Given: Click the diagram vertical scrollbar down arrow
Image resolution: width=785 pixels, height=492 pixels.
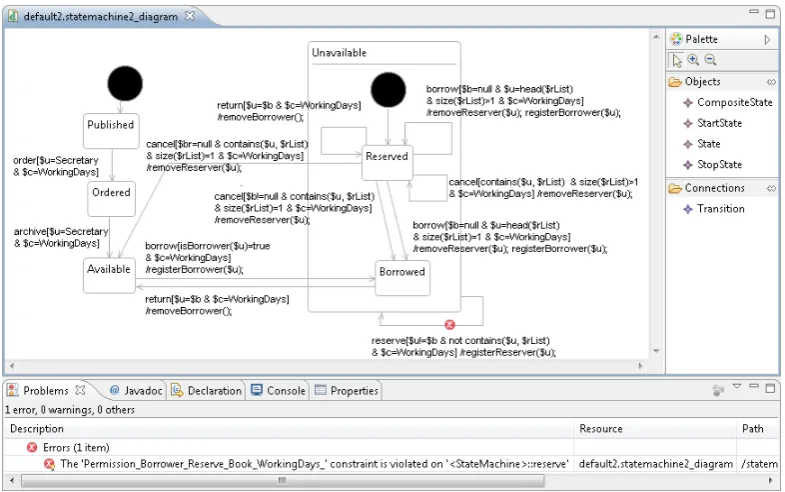Looking at the screenshot, I should 656,351.
